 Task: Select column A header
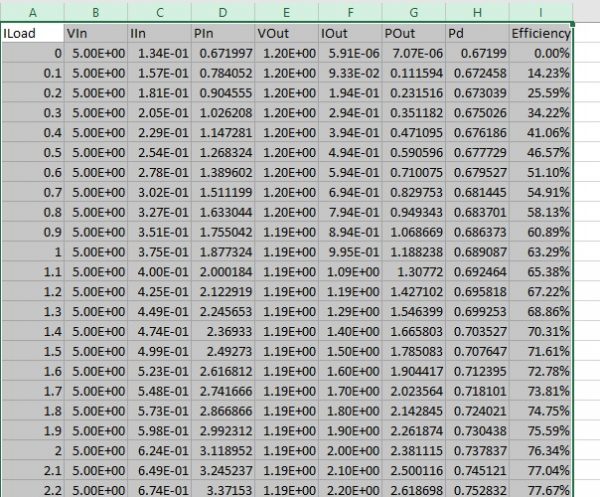[32, 12]
